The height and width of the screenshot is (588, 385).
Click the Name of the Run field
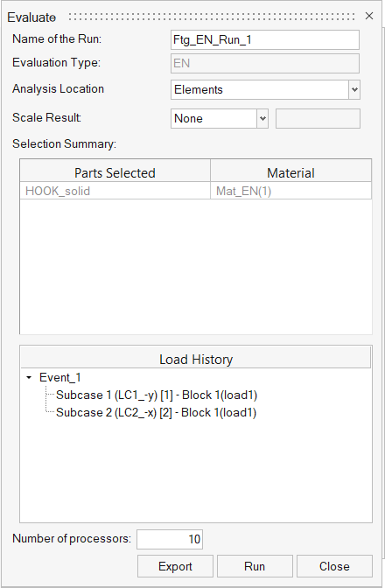[x=264, y=39]
